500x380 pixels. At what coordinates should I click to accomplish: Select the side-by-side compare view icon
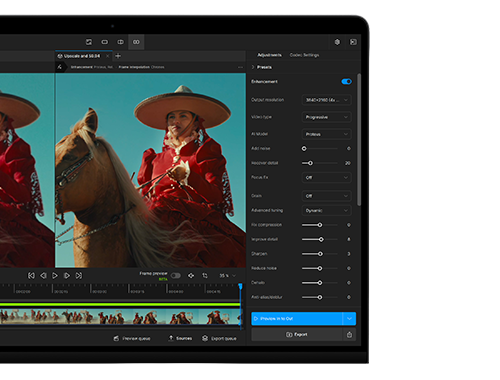pos(136,42)
